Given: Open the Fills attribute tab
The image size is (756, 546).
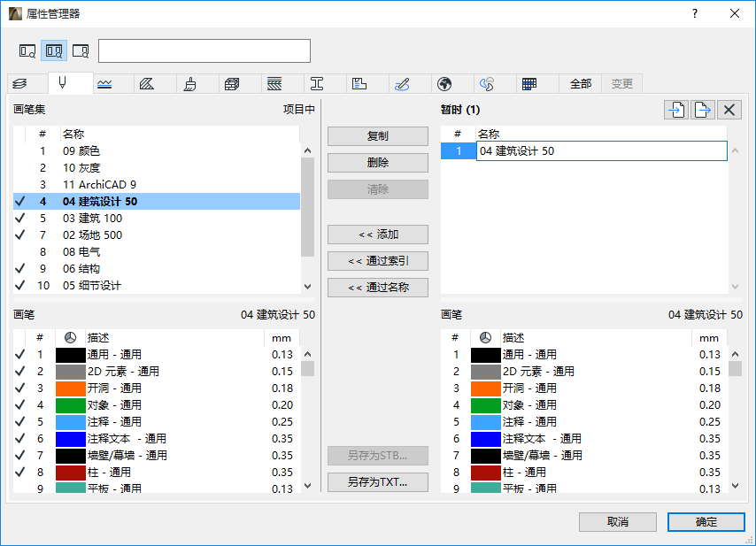Looking at the screenshot, I should [147, 84].
